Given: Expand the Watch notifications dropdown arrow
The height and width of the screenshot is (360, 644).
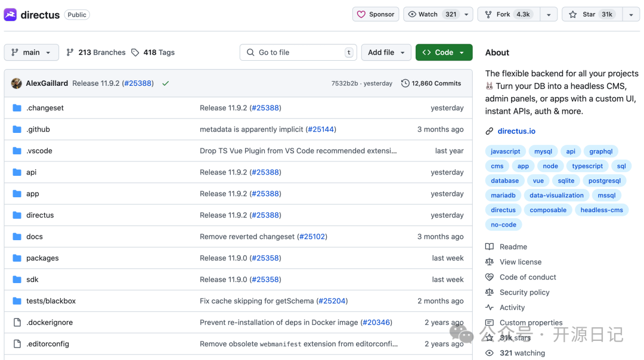Looking at the screenshot, I should pyautogui.click(x=466, y=14).
